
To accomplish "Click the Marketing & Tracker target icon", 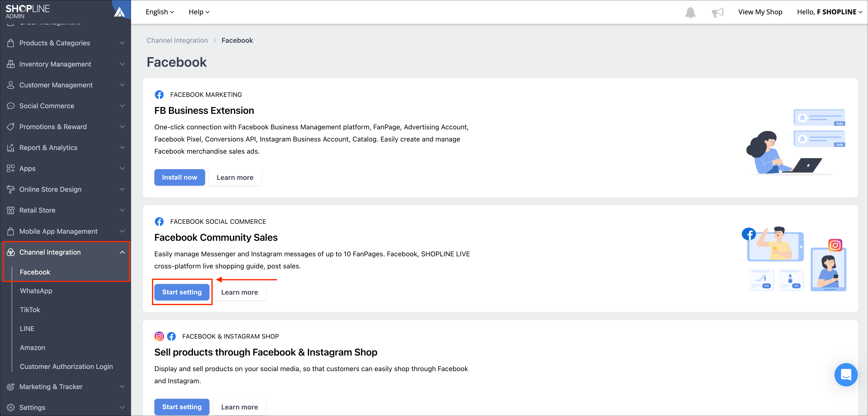I will click(x=11, y=387).
